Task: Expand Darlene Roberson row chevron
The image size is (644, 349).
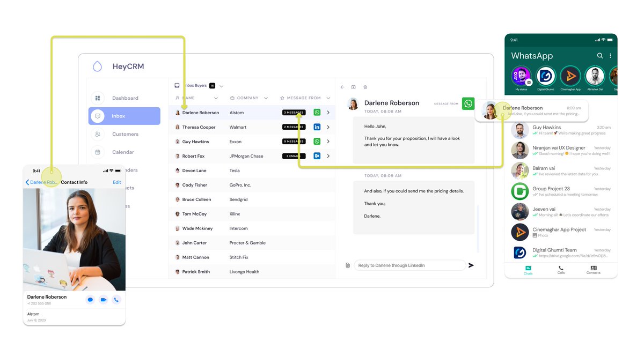Action: coord(328,113)
